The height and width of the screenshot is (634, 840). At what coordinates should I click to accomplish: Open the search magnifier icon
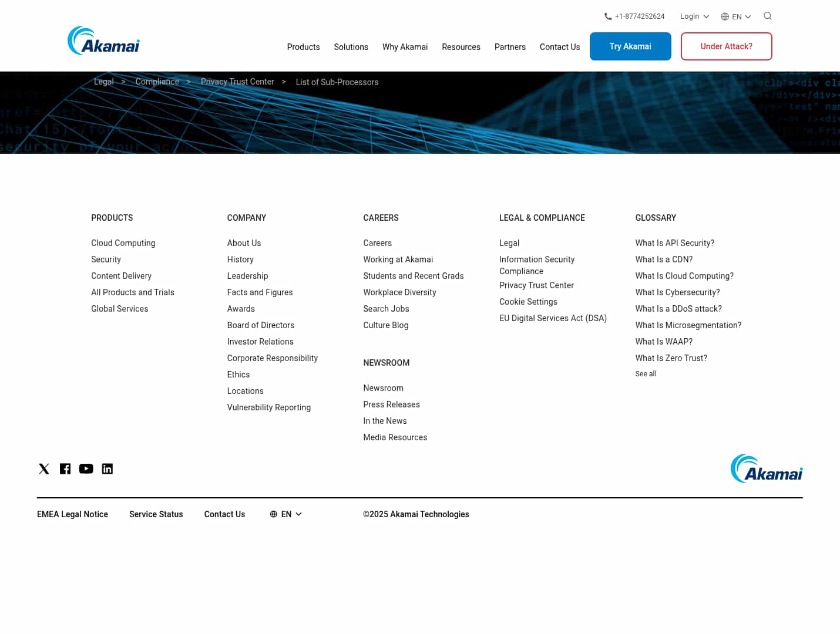[768, 16]
